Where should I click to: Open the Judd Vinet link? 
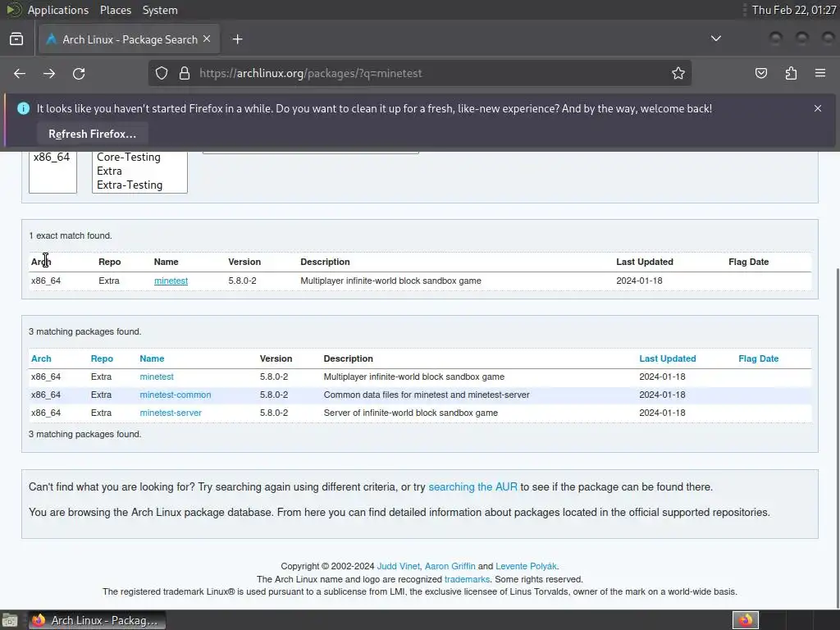tap(399, 566)
